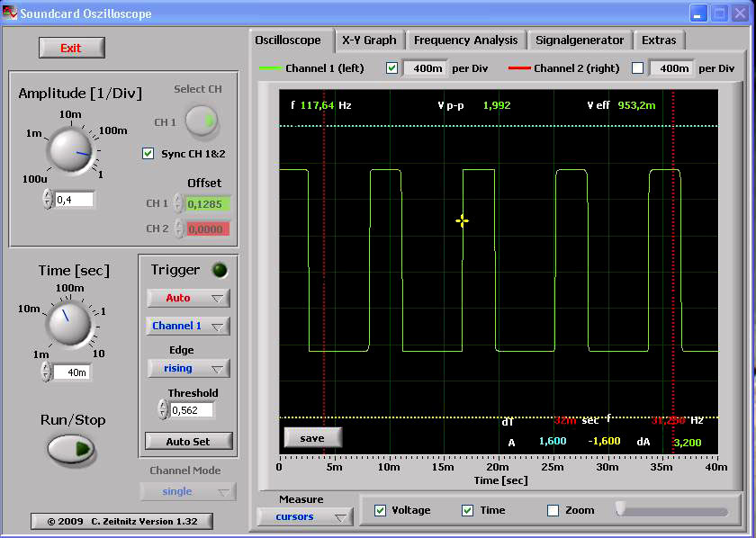756x538 pixels.
Task: Click the time value stepper arrows
Action: coord(46,372)
